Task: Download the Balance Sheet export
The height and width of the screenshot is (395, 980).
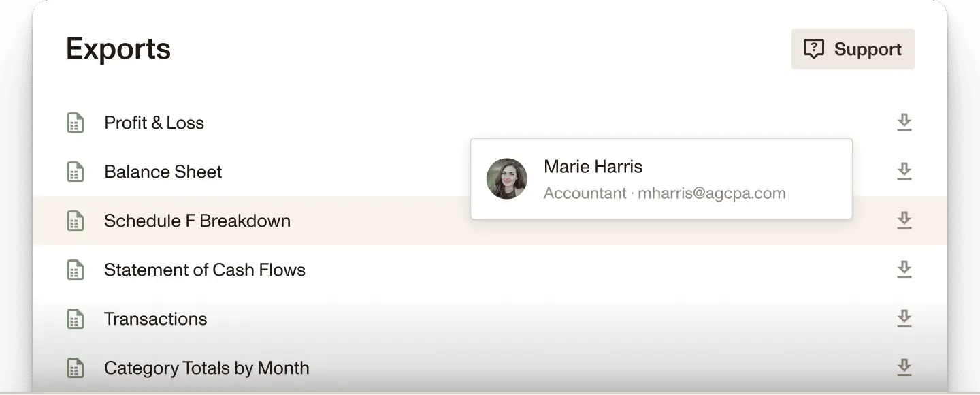Action: pos(904,172)
